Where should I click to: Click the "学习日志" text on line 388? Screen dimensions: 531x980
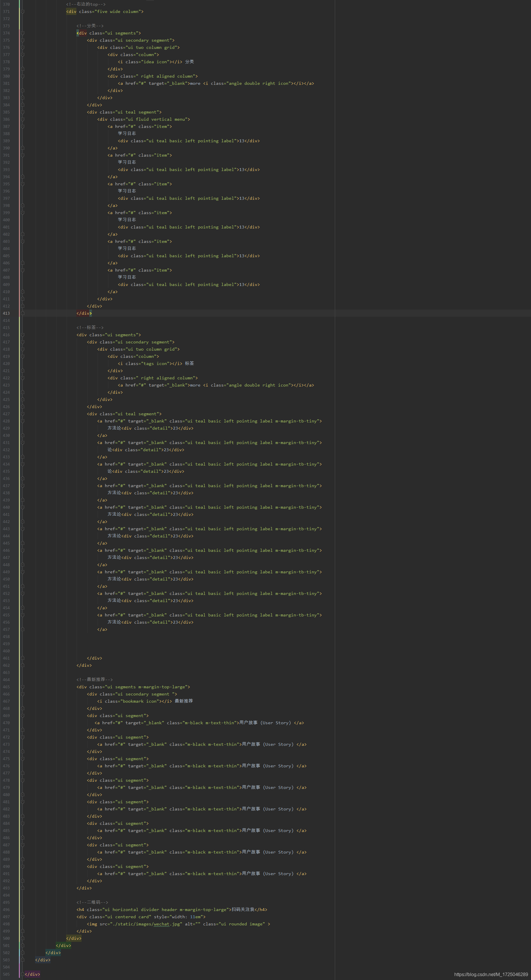tap(127, 134)
